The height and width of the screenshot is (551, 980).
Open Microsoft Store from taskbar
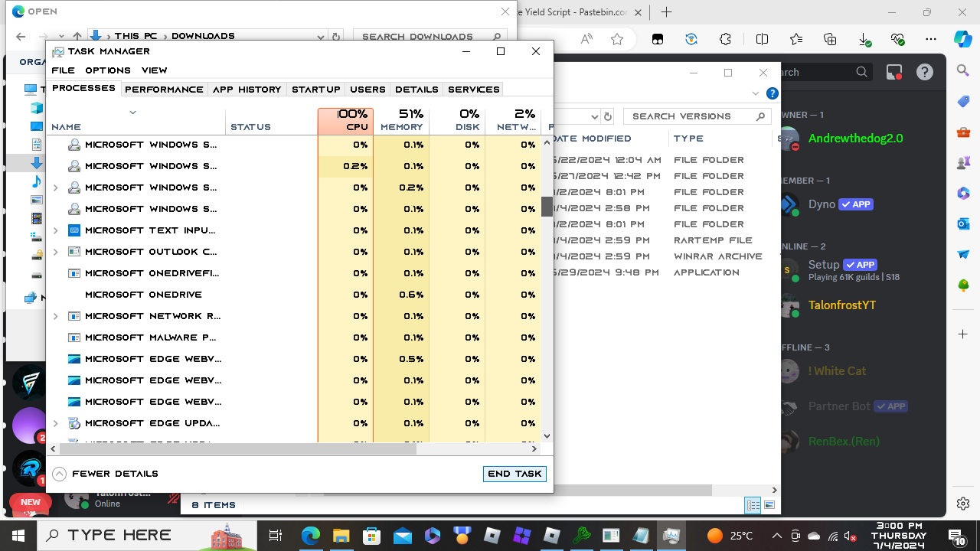pos(371,535)
